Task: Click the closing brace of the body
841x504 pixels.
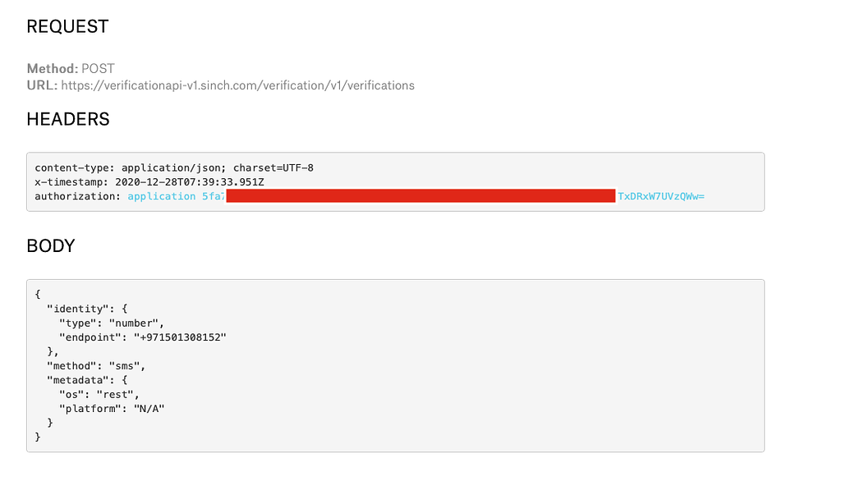Action: coord(38,437)
